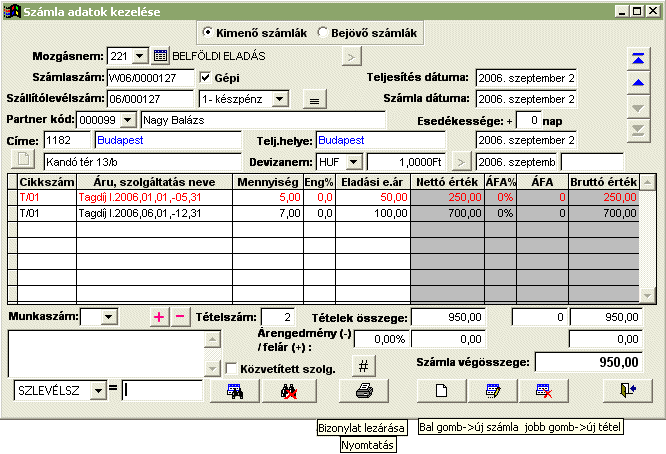
Task: Add item with the pink plus button
Action: coord(159,317)
